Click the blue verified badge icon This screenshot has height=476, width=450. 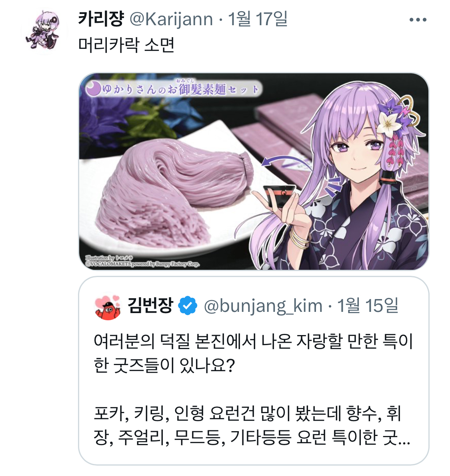(x=188, y=305)
